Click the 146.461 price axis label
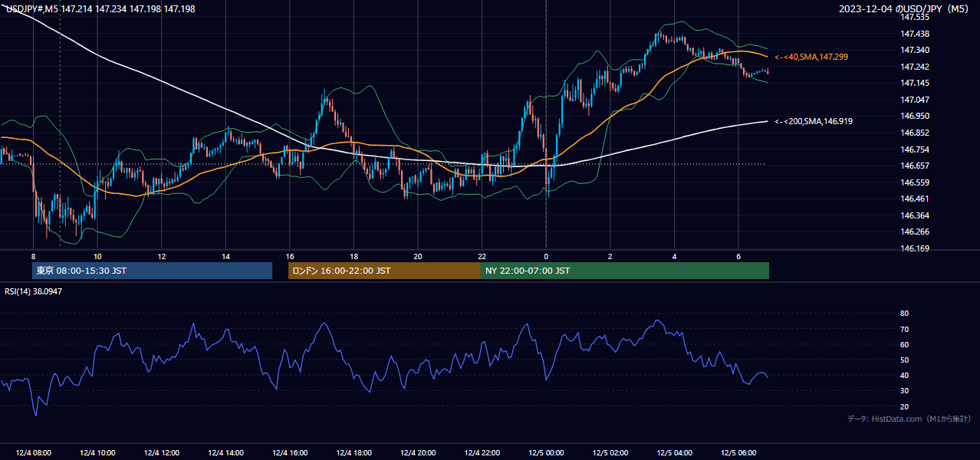The width and height of the screenshot is (980, 460). (x=915, y=199)
